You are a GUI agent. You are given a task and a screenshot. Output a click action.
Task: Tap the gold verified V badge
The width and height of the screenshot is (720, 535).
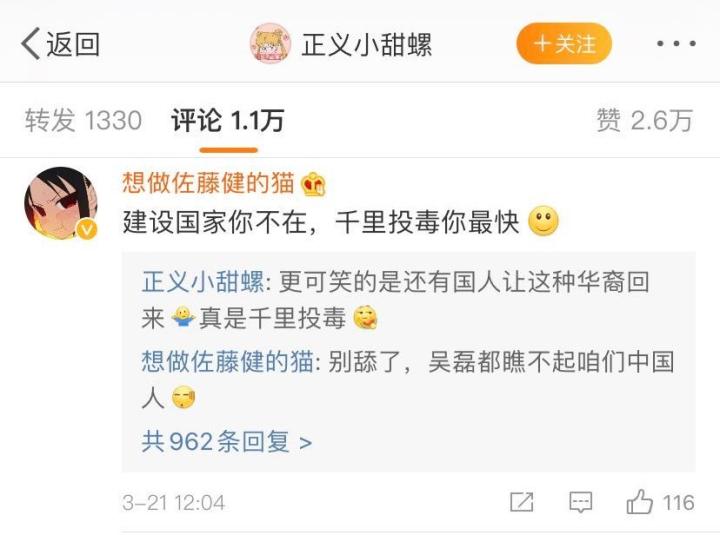tap(87, 229)
